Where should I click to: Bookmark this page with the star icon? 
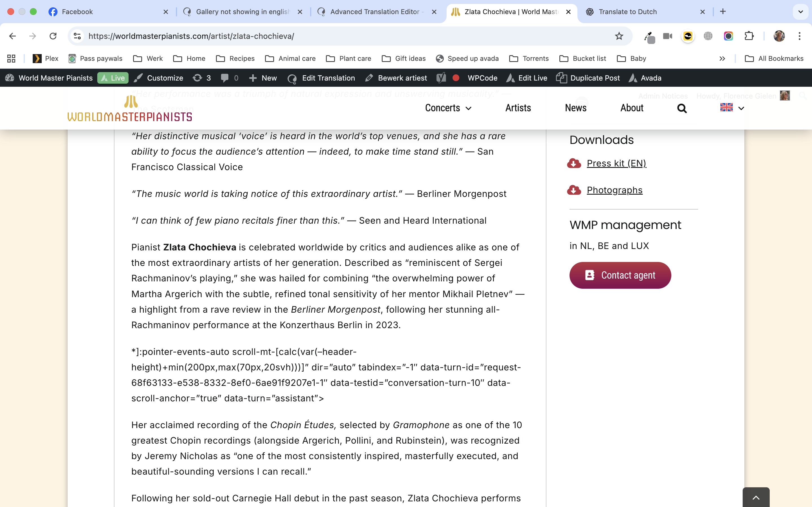pyautogui.click(x=619, y=36)
